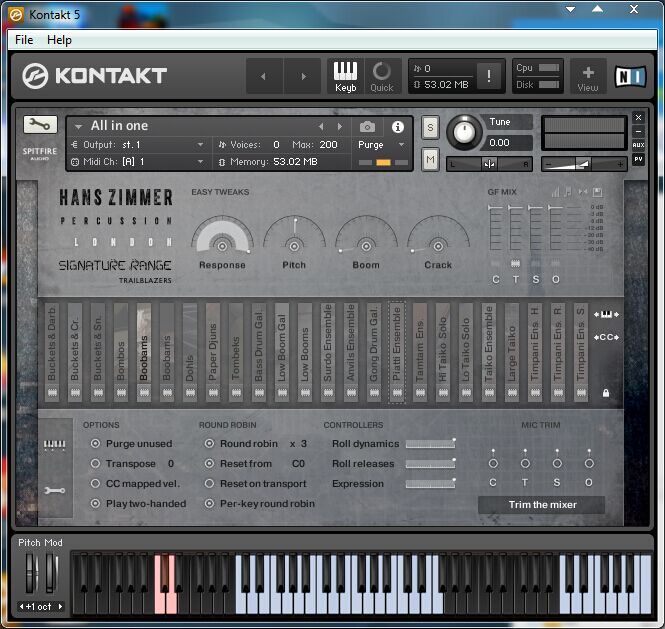This screenshot has height=629, width=665.
Task: Adjust the Expression slider
Action: pos(430,484)
